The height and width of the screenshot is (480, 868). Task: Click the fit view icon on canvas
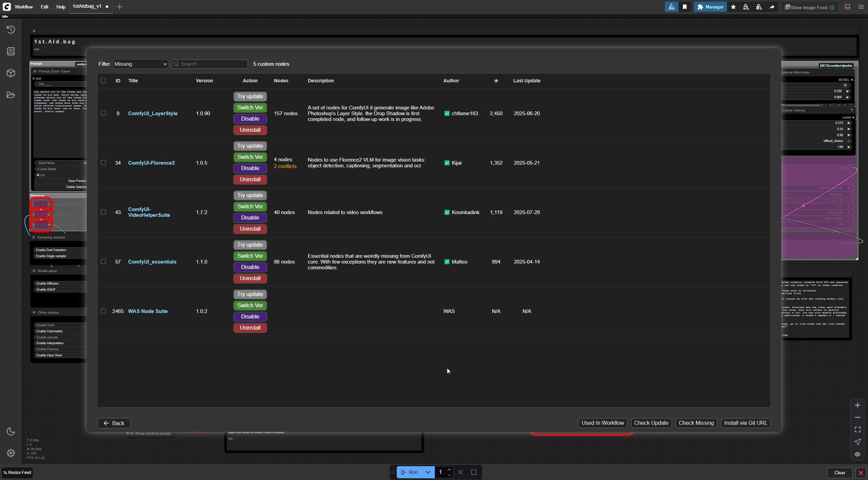click(857, 430)
